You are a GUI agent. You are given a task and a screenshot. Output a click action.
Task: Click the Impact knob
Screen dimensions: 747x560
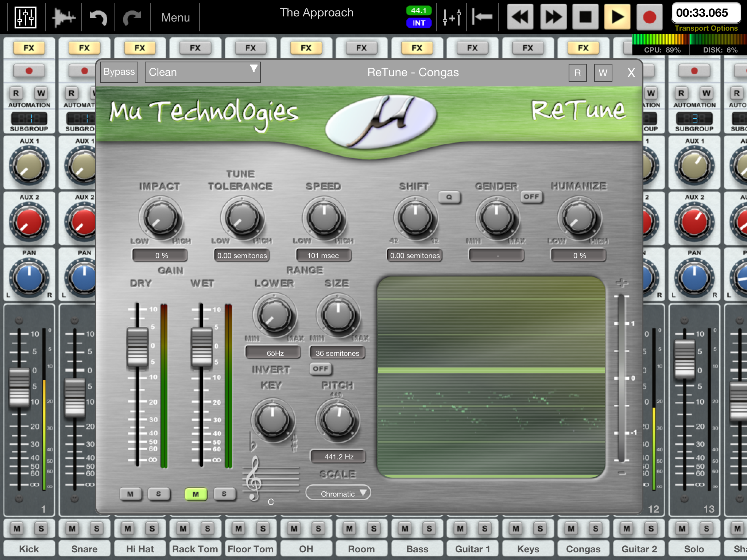(x=160, y=218)
